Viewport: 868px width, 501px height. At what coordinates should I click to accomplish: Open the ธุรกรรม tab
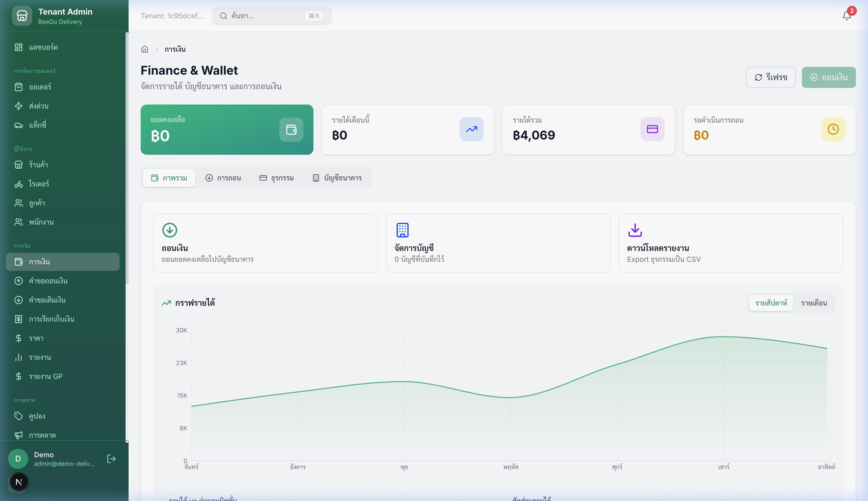tap(277, 178)
